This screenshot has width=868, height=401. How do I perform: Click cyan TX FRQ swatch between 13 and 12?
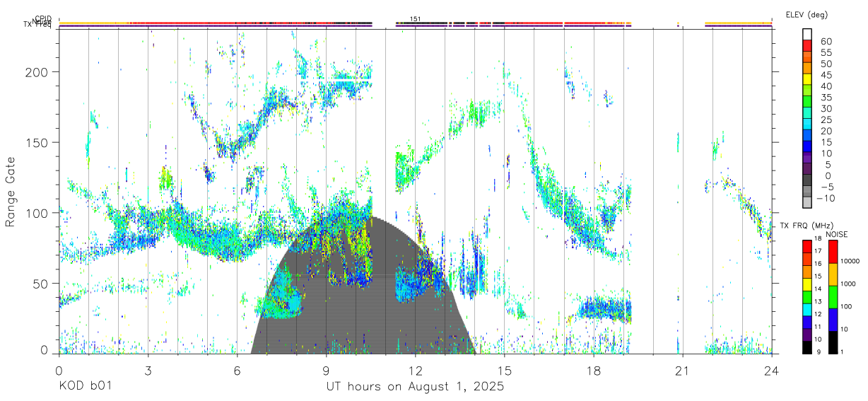click(x=807, y=309)
